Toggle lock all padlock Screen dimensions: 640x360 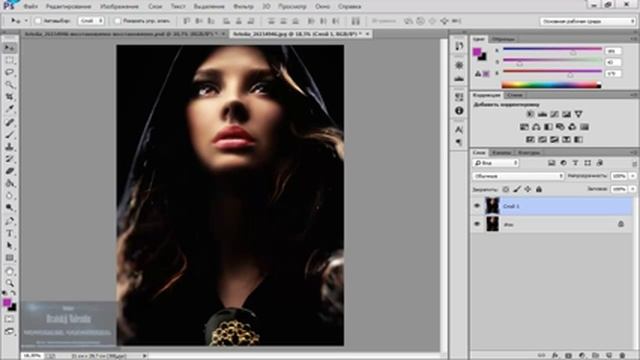(539, 189)
